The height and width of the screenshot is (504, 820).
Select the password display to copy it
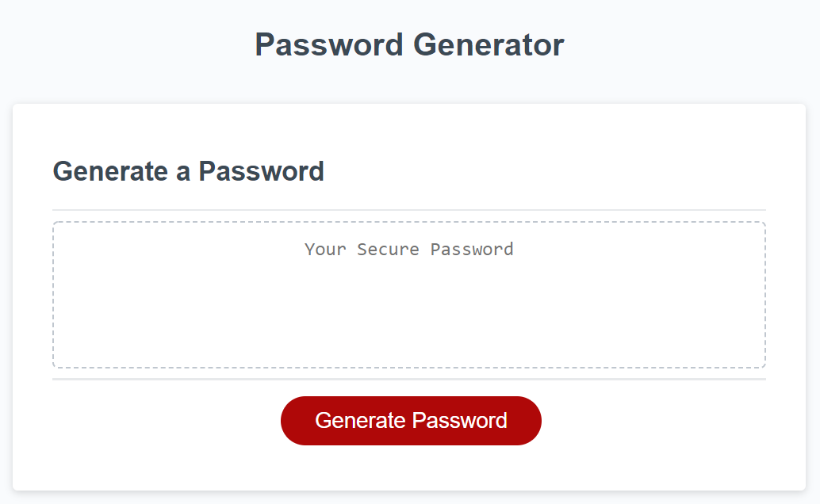click(409, 293)
